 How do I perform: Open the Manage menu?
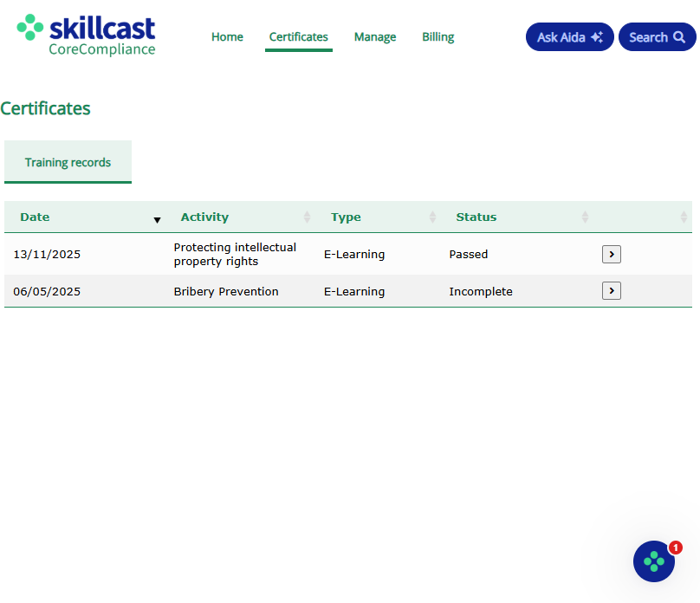click(x=375, y=37)
